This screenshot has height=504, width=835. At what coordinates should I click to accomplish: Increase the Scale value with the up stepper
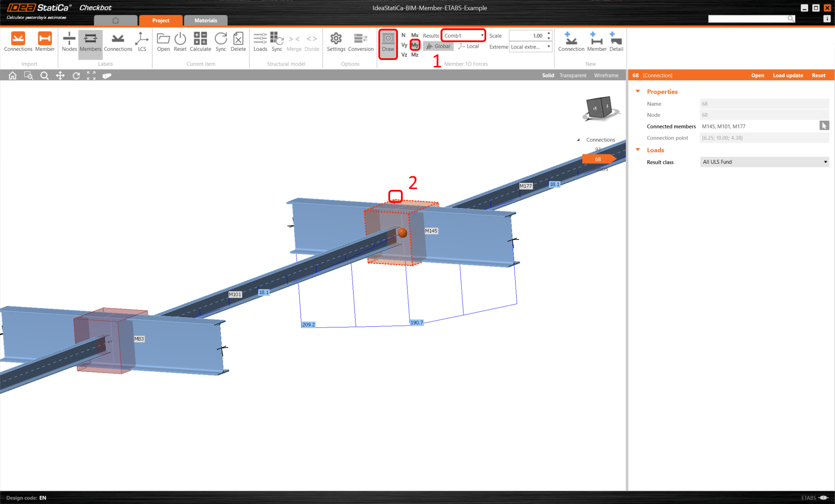(x=548, y=33)
